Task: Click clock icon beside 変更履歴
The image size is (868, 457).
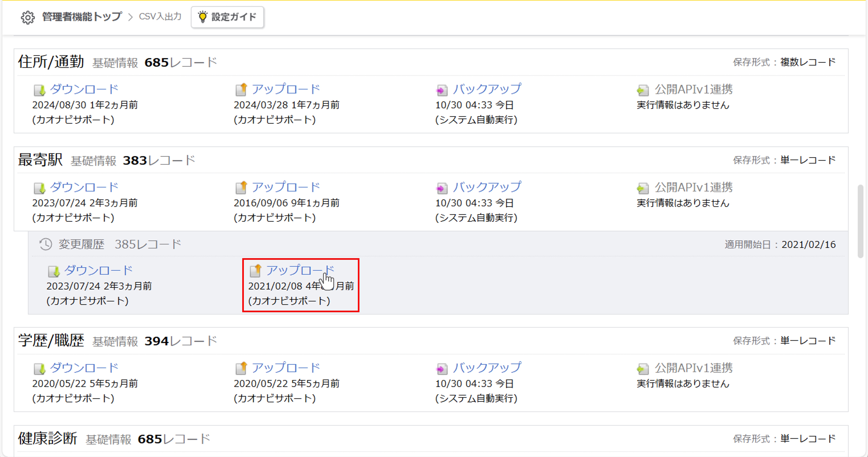Action: click(x=46, y=244)
